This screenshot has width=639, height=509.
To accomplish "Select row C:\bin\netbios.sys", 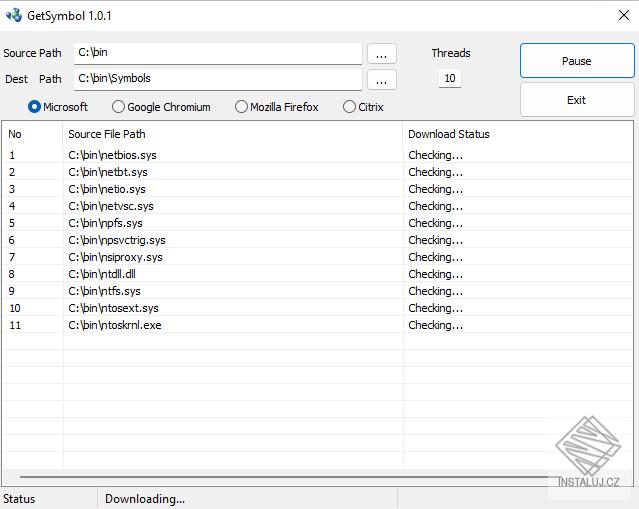I will [x=318, y=155].
